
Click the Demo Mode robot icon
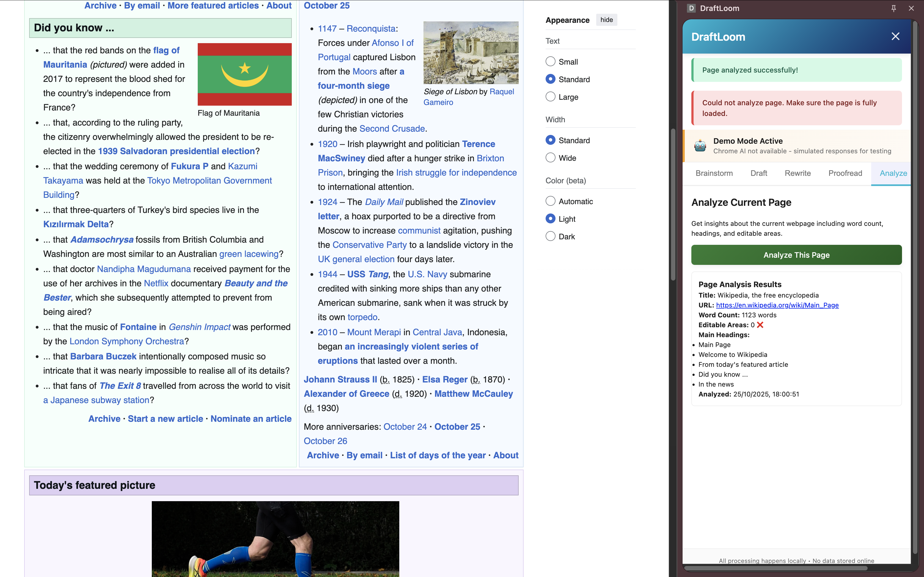pyautogui.click(x=700, y=146)
